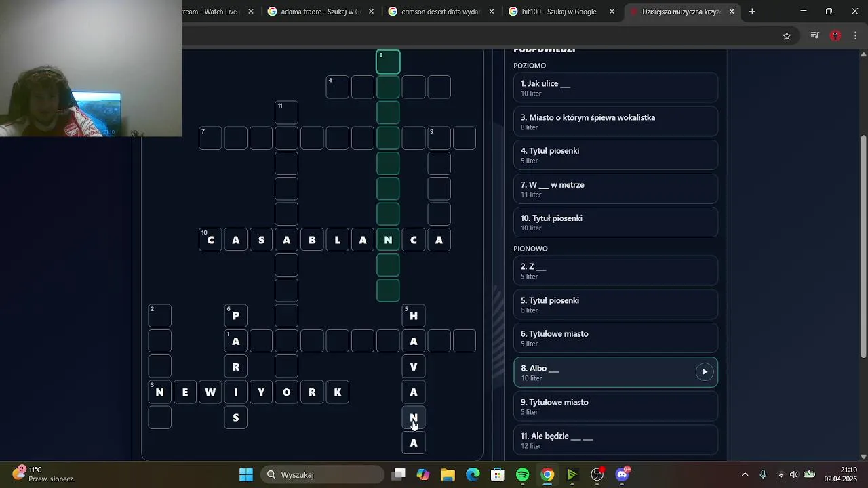Click the B cell in CASABLANCA

coord(312,240)
